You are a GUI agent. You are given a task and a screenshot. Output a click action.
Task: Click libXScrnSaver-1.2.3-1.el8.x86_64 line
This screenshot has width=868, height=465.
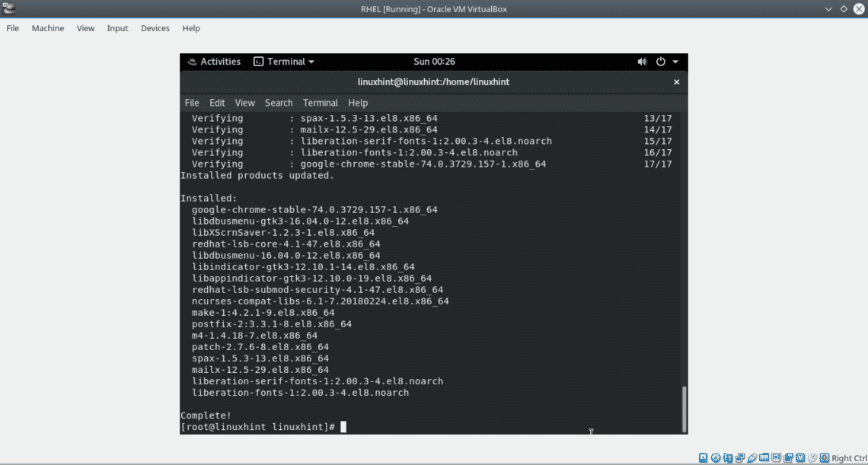click(283, 233)
